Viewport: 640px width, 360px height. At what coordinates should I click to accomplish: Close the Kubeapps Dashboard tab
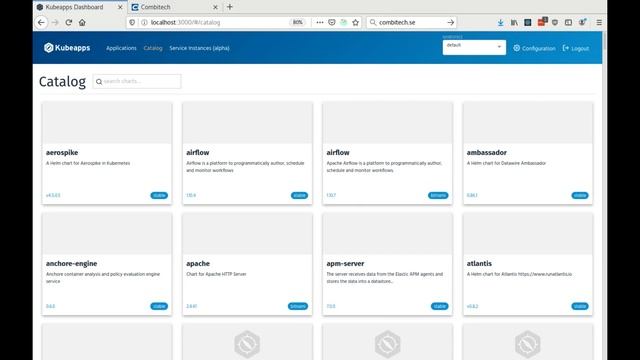point(120,7)
